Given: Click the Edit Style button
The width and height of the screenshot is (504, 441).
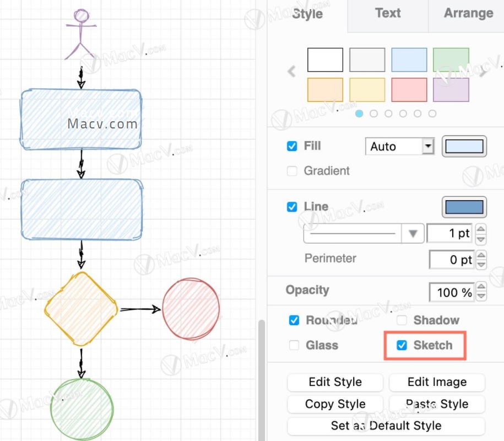Looking at the screenshot, I should click(x=335, y=382).
